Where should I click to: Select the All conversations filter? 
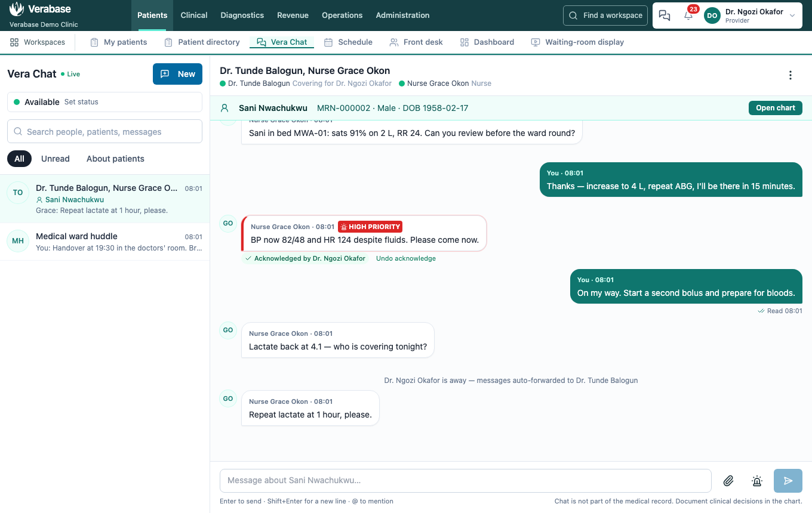(19, 159)
